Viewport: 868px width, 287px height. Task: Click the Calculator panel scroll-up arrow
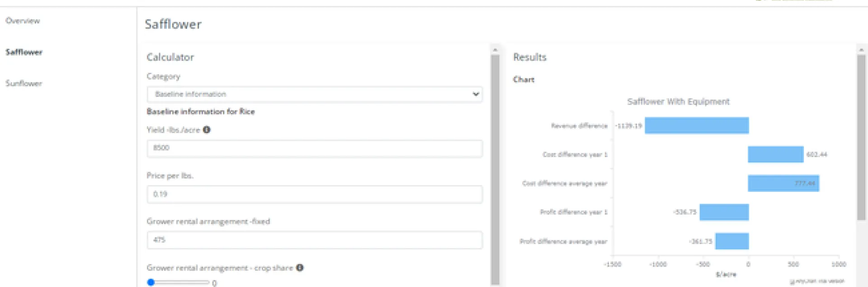(x=495, y=49)
